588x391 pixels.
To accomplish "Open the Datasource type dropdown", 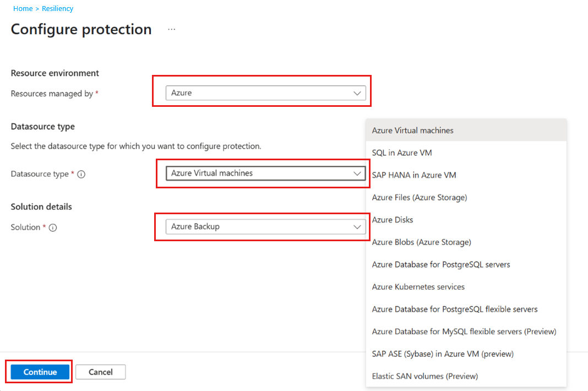I will [265, 173].
